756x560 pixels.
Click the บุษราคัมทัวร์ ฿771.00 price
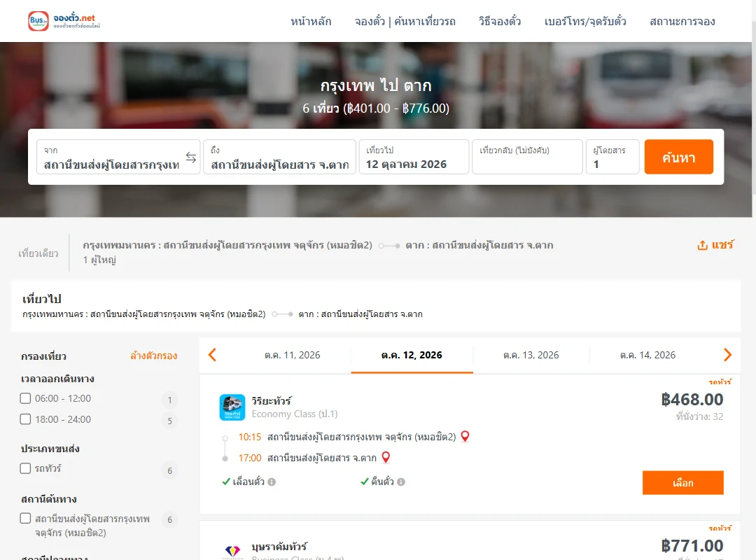coord(692,546)
